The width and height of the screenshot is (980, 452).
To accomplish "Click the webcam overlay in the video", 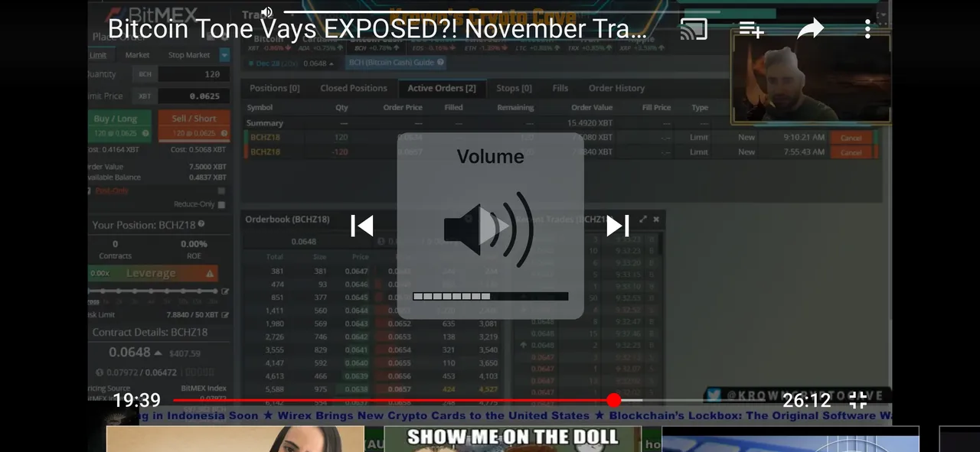I will coord(812,79).
